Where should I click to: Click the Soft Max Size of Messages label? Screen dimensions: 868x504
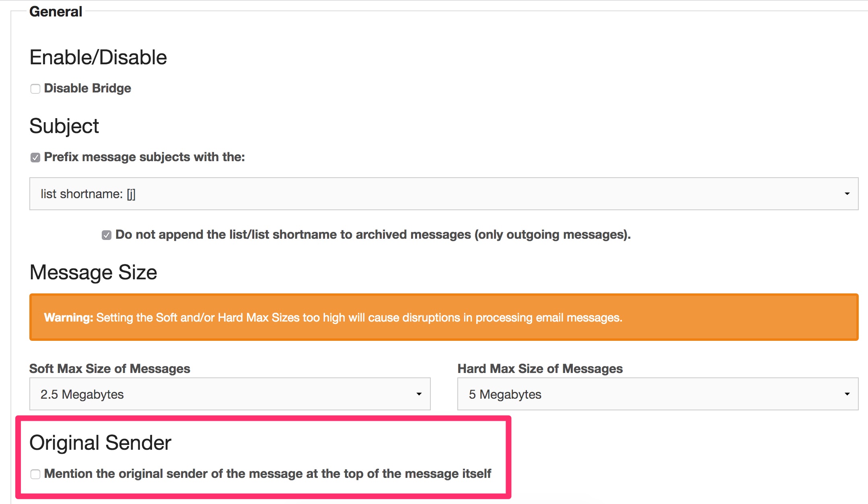(110, 369)
